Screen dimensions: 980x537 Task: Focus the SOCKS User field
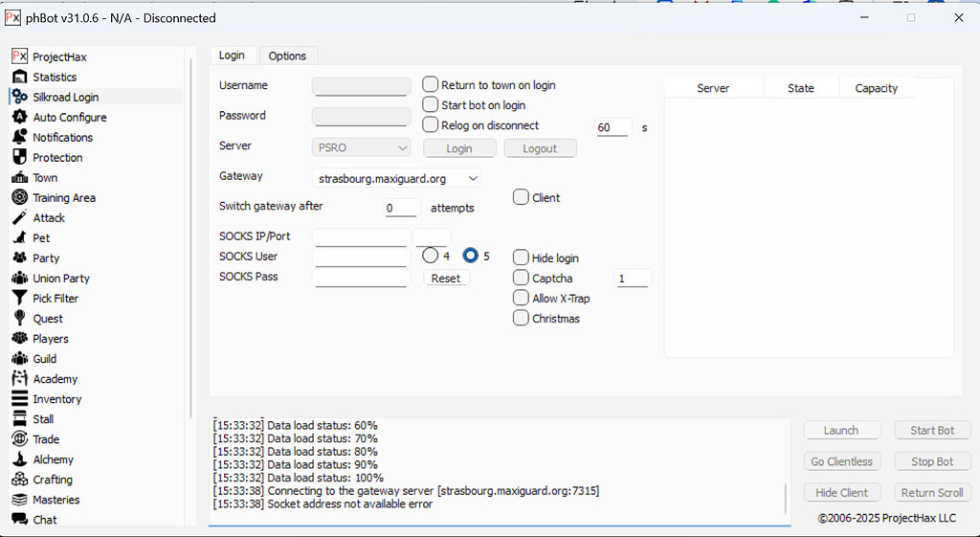pos(361,257)
